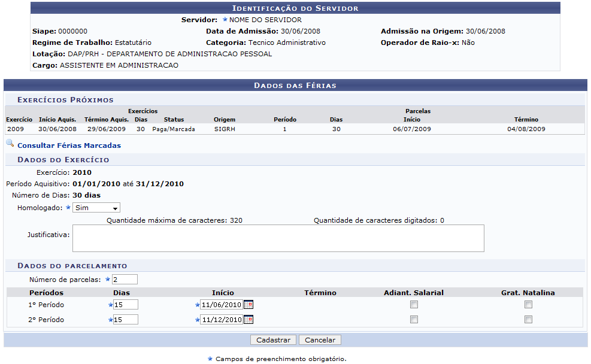This screenshot has height=364, width=591.
Task: Select the 2009 exercise row's Paga/Marcada status
Action: [174, 129]
